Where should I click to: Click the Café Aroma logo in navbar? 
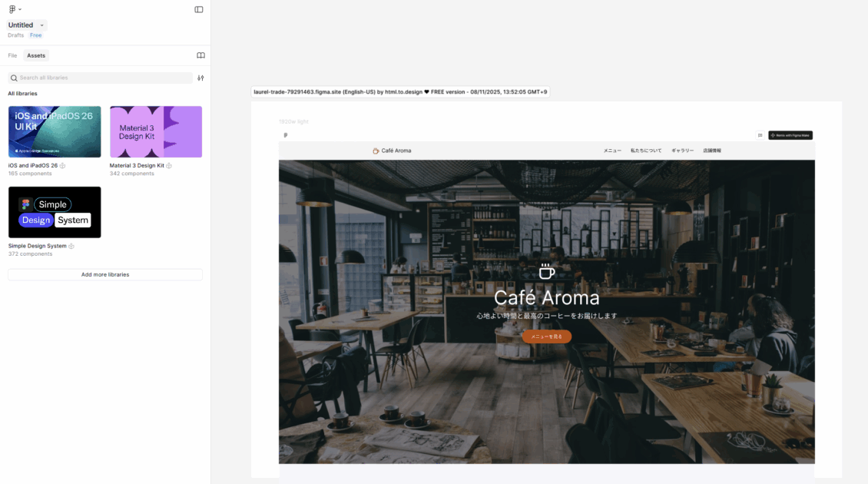[x=392, y=151]
